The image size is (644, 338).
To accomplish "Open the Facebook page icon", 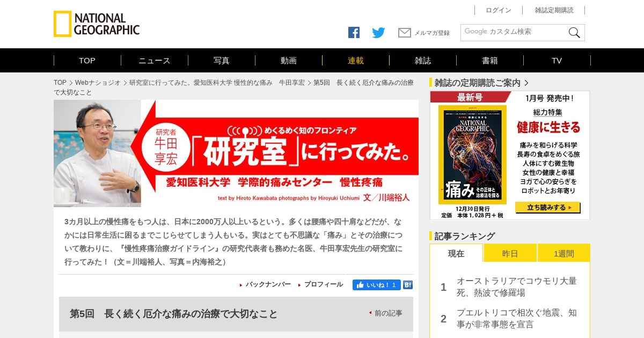I will tap(354, 33).
